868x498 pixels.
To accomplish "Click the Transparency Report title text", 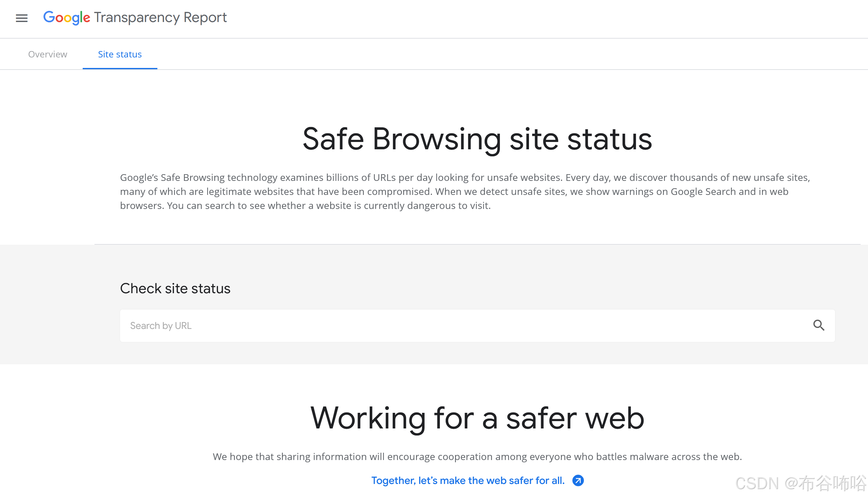I will 160,18.
